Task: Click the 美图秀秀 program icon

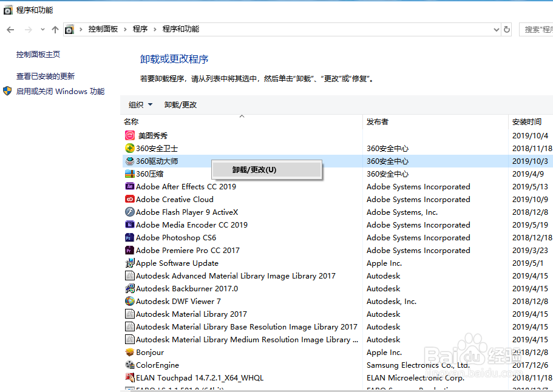Action: click(130, 135)
